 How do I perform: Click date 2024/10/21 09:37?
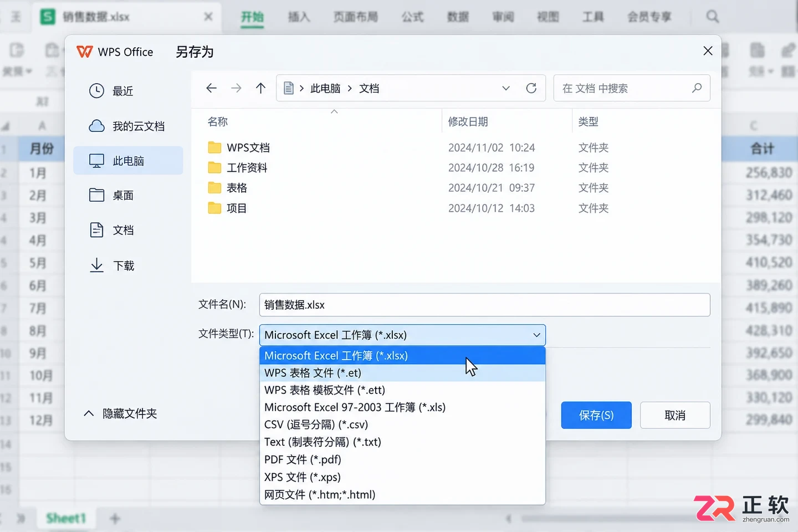tap(492, 188)
